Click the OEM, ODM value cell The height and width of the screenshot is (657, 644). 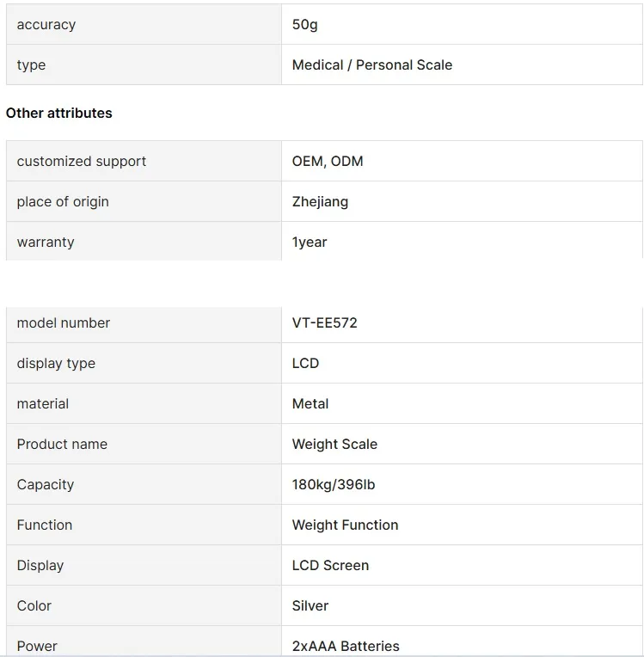tap(463, 162)
